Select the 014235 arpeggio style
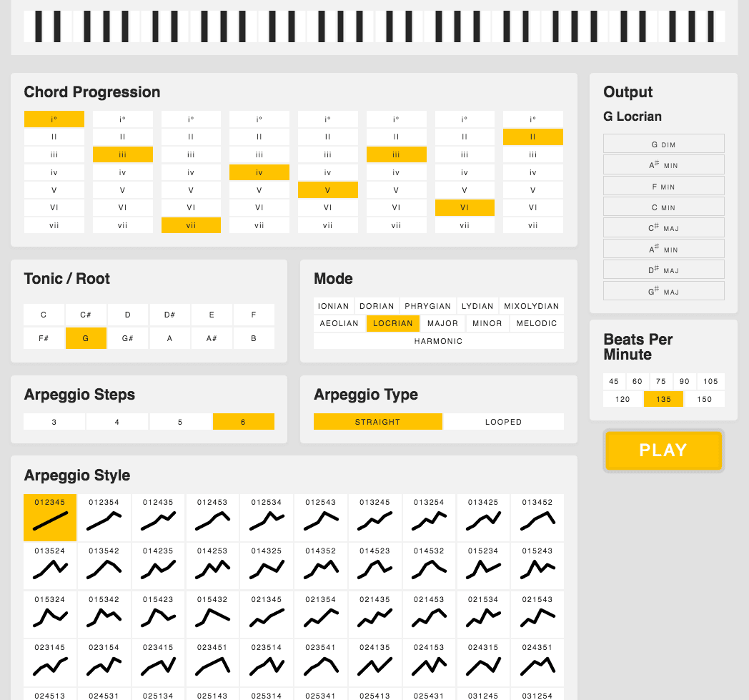Image resolution: width=749 pixels, height=700 pixels. pos(158,565)
